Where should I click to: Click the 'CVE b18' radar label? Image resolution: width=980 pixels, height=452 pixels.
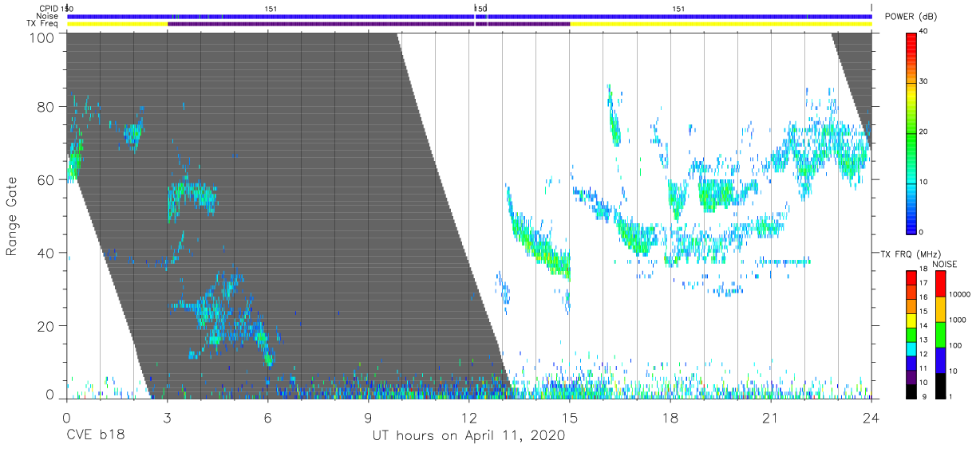(94, 436)
